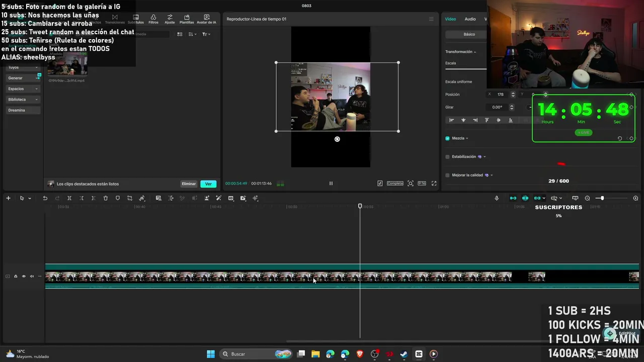This screenshot has height=362, width=644.
Task: Open the Windows Start menu
Action: (x=211, y=354)
